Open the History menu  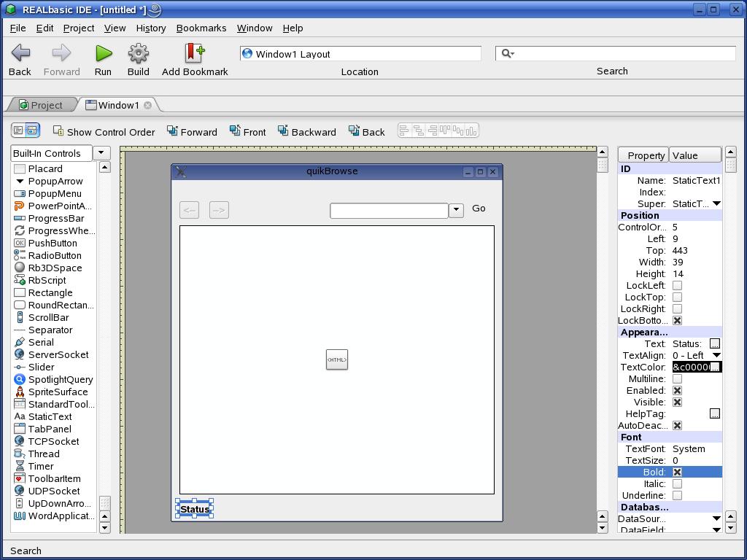[150, 28]
